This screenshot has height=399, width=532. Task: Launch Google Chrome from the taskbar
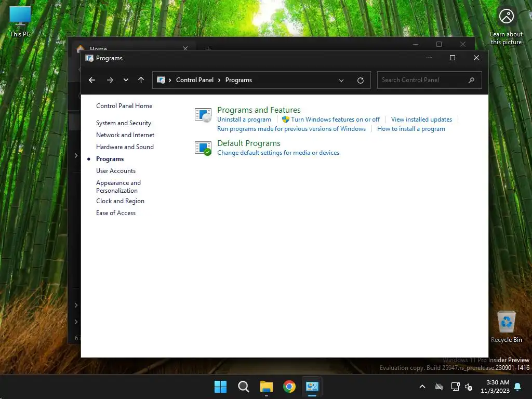(x=289, y=387)
